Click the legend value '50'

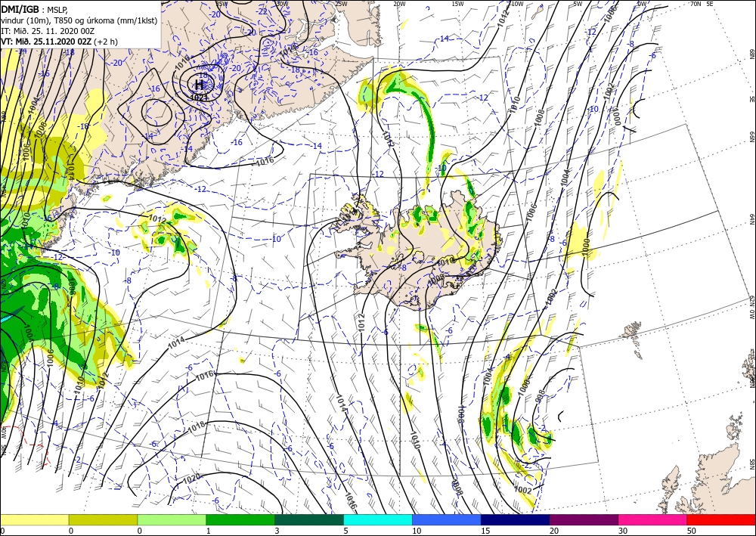[692, 531]
